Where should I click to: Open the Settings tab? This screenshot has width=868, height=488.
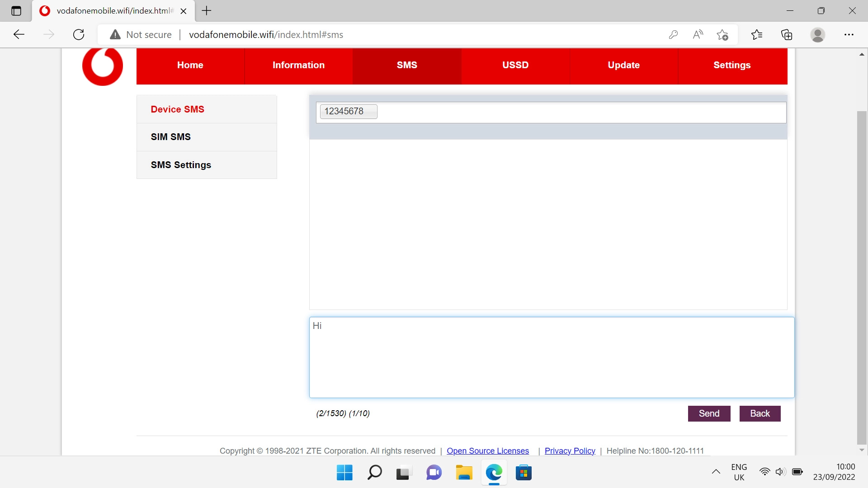coord(732,66)
